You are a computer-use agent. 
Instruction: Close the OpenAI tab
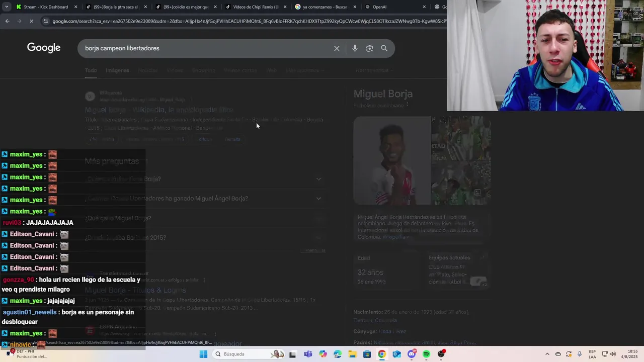[x=424, y=7]
